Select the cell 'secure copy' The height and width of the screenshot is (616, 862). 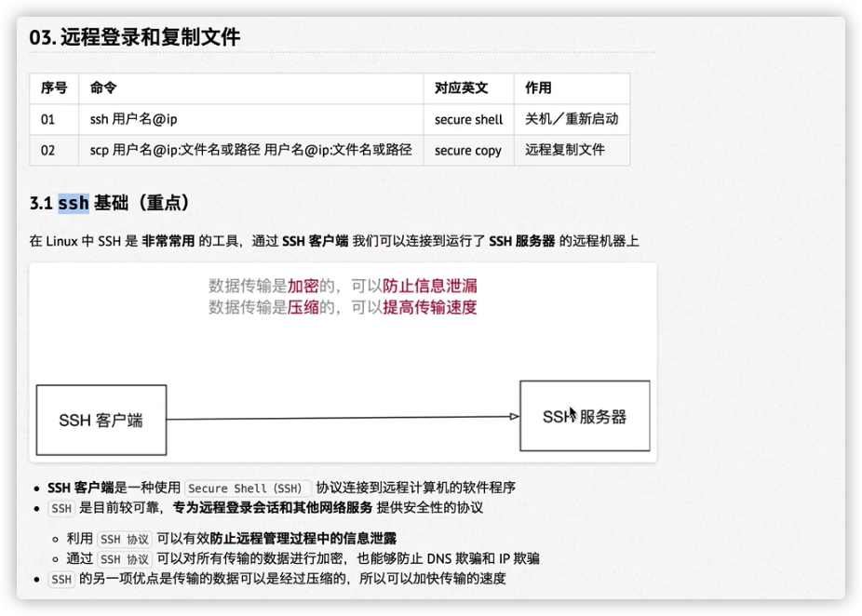[468, 151]
